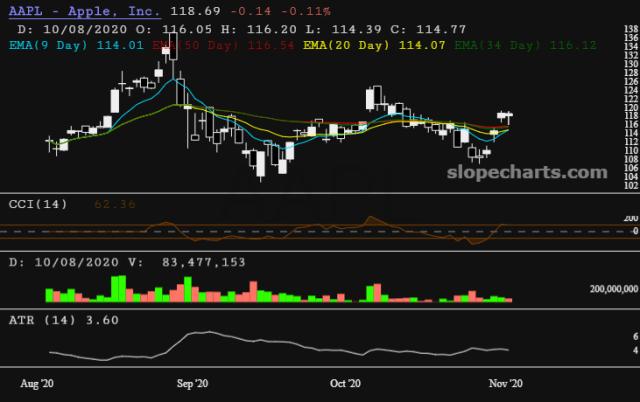
Task: Click the CCI axis label 0
Action: (x=635, y=231)
